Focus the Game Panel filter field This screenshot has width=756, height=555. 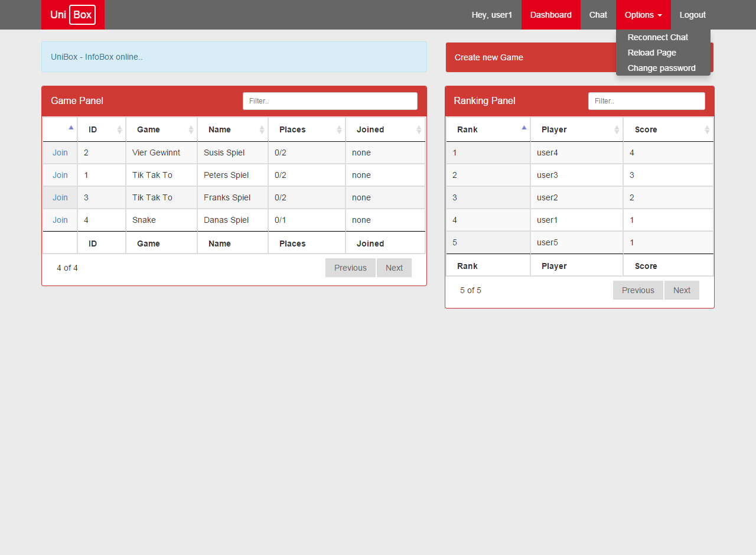coord(330,101)
